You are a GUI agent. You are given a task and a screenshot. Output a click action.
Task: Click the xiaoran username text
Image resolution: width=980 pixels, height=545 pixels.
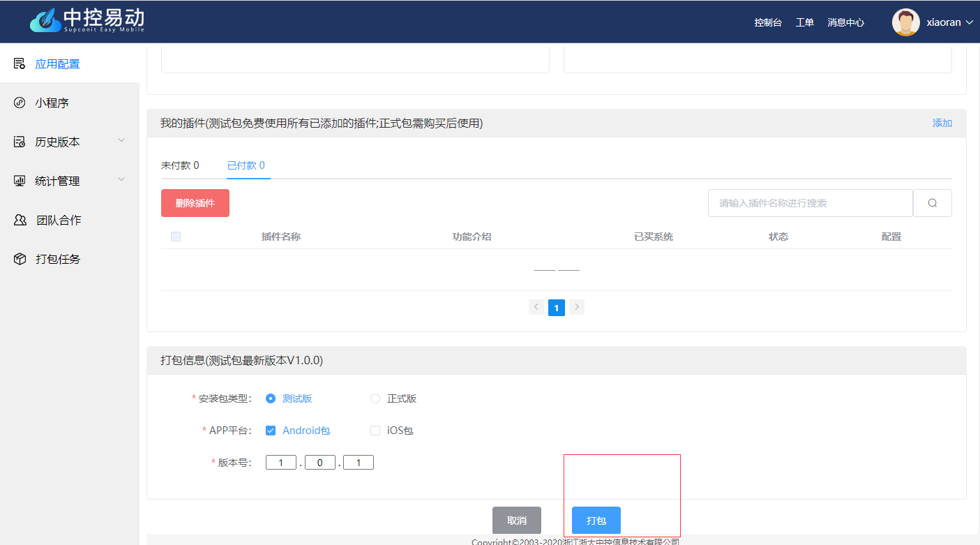click(x=944, y=22)
